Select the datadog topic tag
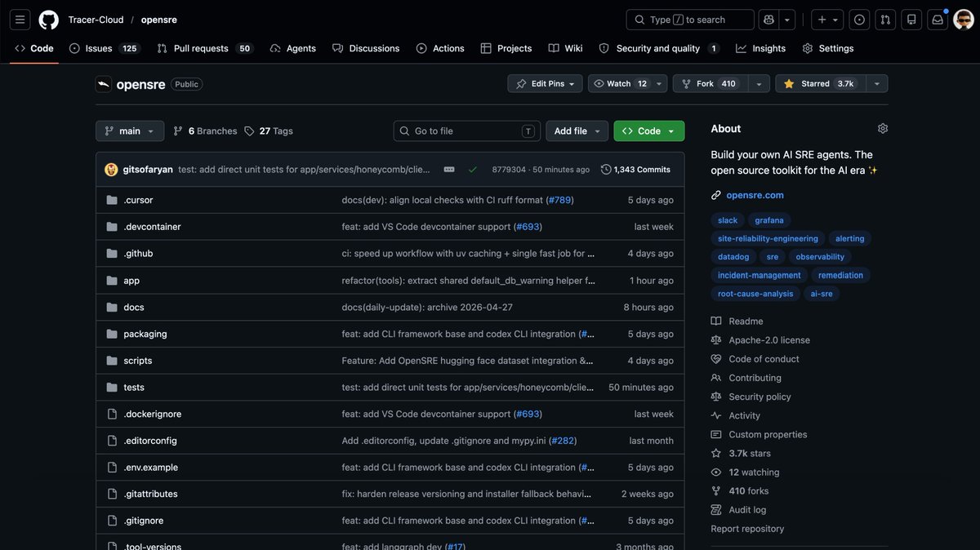Image resolution: width=980 pixels, height=550 pixels. 733,256
